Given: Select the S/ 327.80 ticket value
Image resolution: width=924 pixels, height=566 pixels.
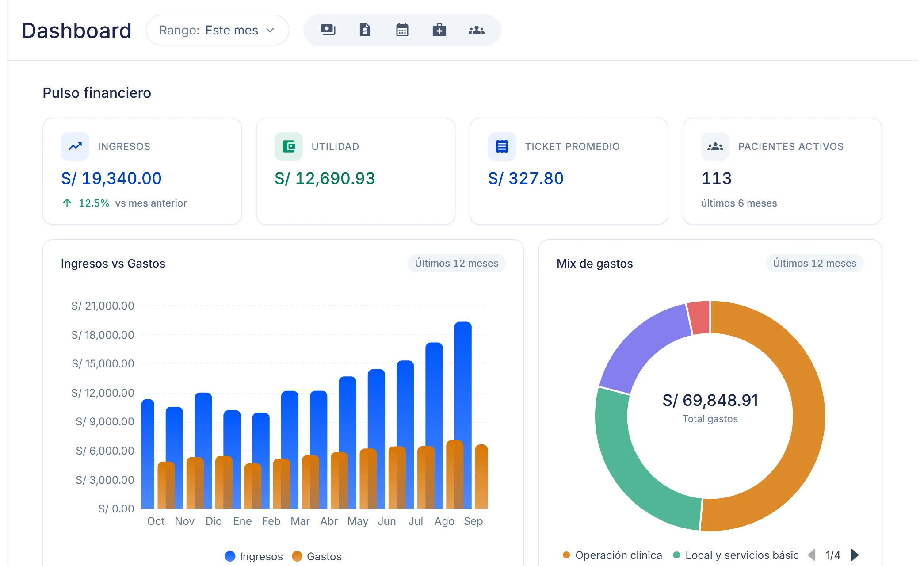Looking at the screenshot, I should click(526, 178).
